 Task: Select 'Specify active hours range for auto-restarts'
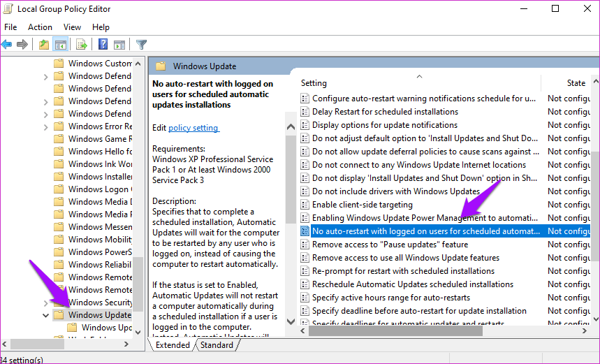[391, 298]
